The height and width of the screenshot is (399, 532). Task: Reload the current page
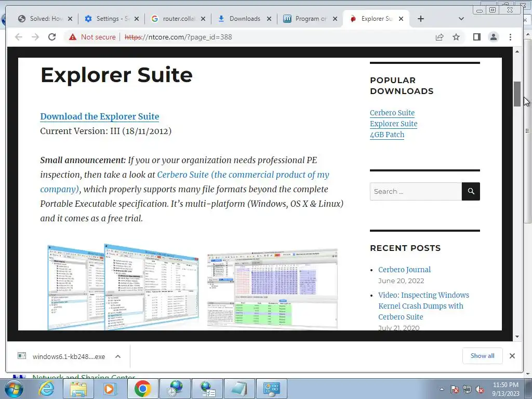click(51, 37)
